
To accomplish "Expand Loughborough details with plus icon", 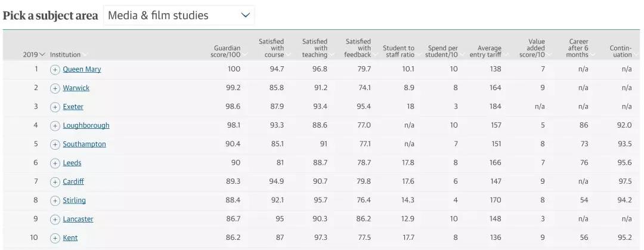I will [x=55, y=126].
